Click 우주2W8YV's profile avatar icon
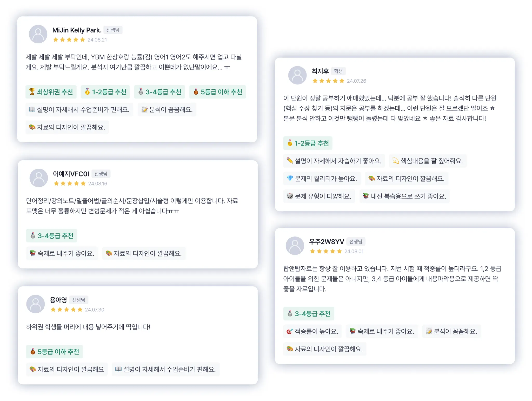This screenshot has width=532, height=401. [295, 246]
